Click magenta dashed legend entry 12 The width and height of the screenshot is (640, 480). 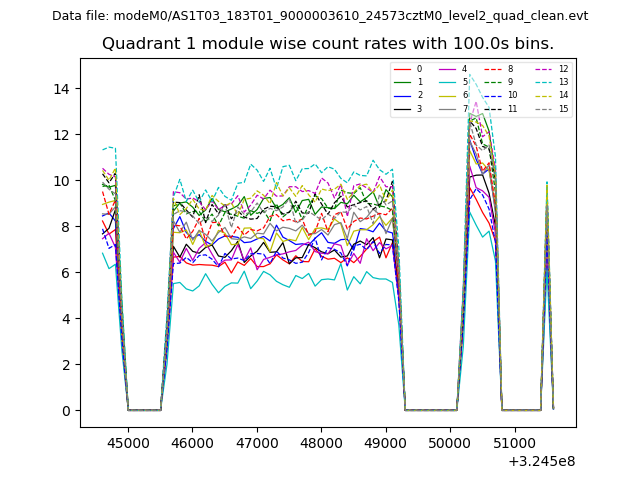click(543, 69)
